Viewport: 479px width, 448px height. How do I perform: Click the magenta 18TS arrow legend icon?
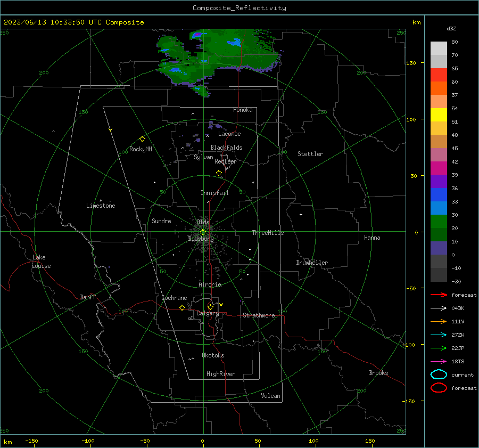(439, 362)
